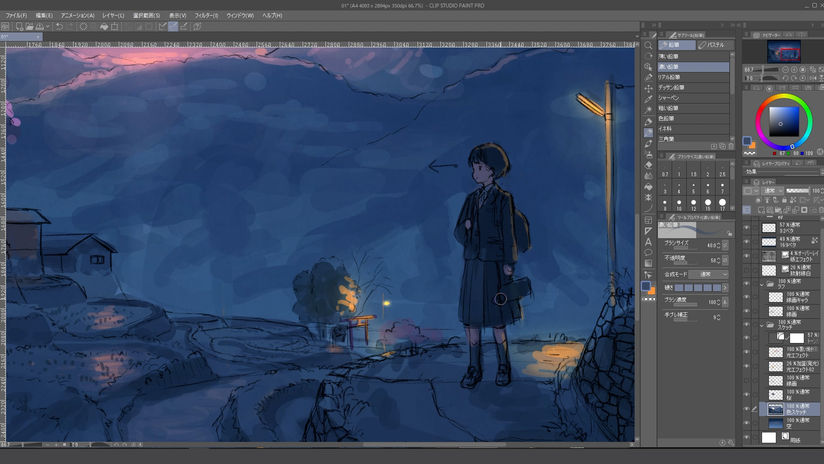The image size is (824, 464).
Task: Select the highlighted Pencil tool
Action: 648,132
